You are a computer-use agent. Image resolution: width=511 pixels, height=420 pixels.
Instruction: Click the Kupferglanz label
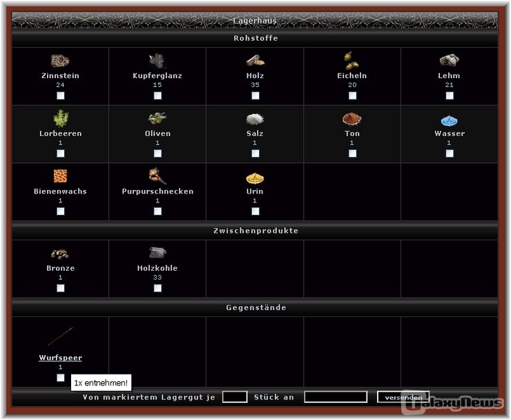tap(157, 76)
